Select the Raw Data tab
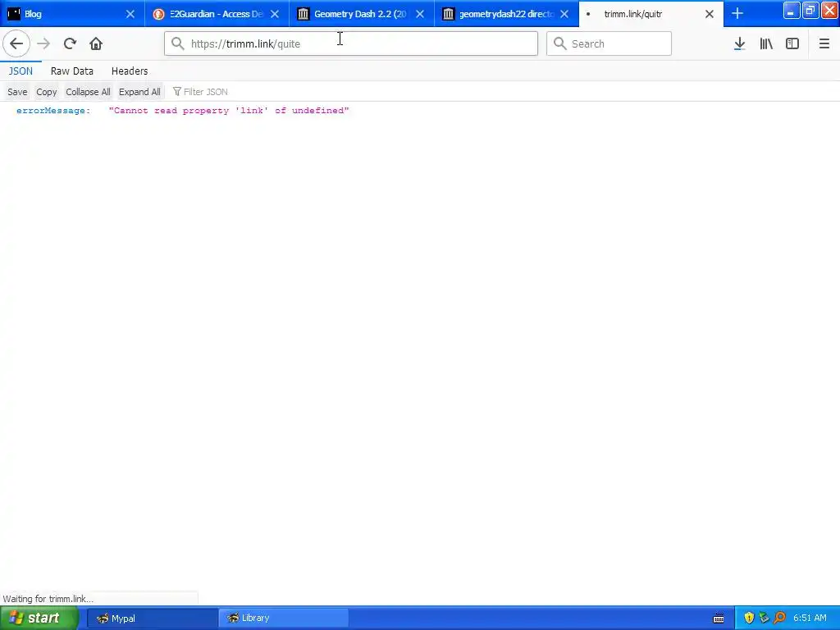 (x=72, y=71)
